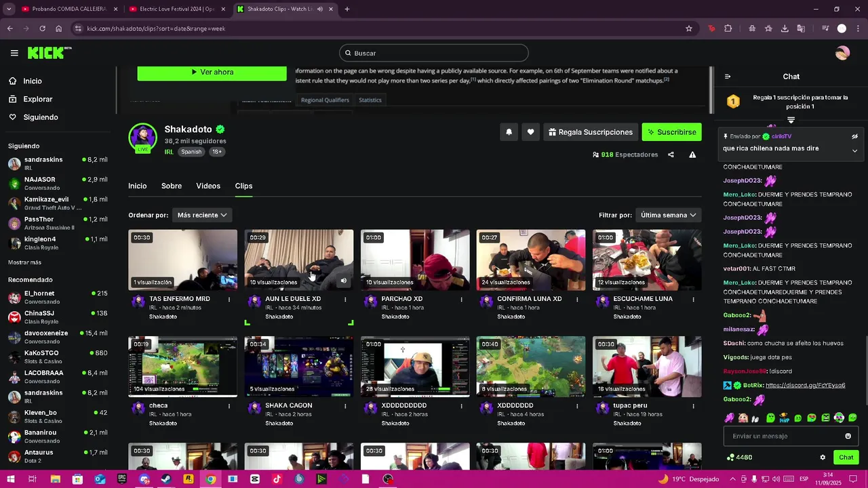
Task: Click the 18+ tag badge
Action: [217, 152]
